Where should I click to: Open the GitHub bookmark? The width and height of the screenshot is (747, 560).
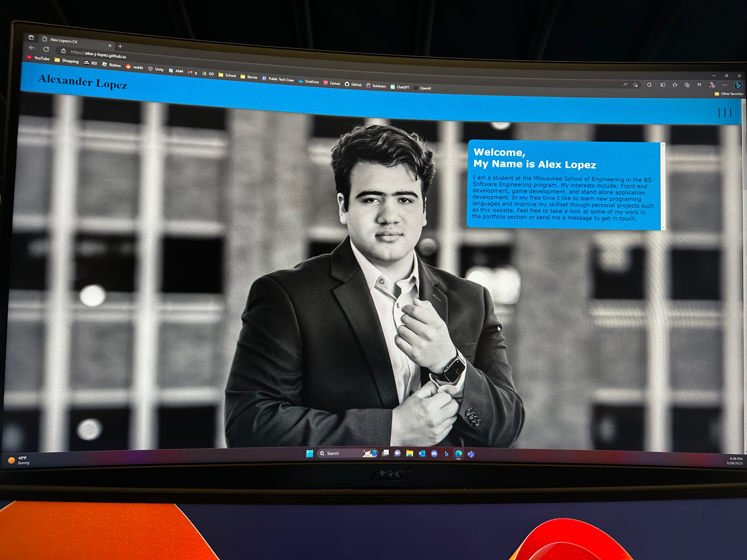click(353, 85)
